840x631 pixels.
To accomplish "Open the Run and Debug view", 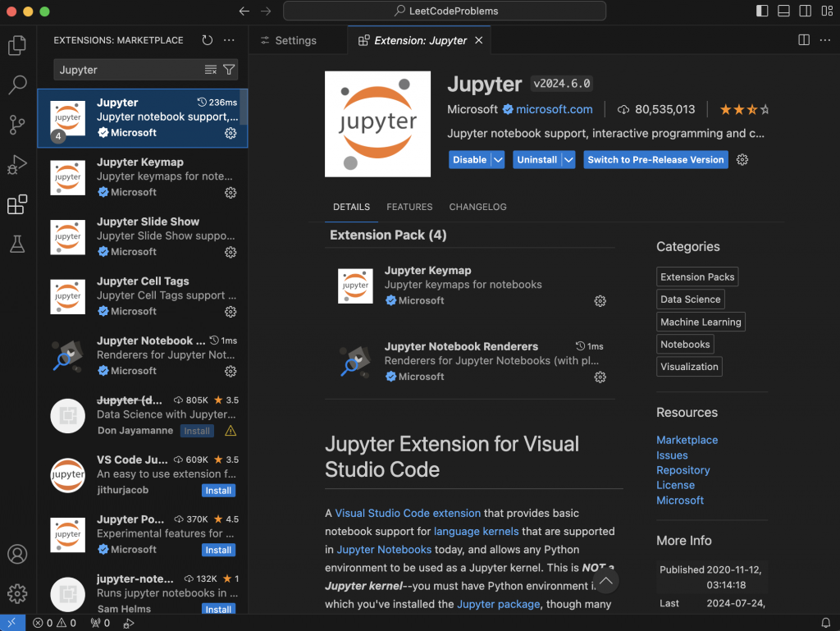I will tap(17, 165).
